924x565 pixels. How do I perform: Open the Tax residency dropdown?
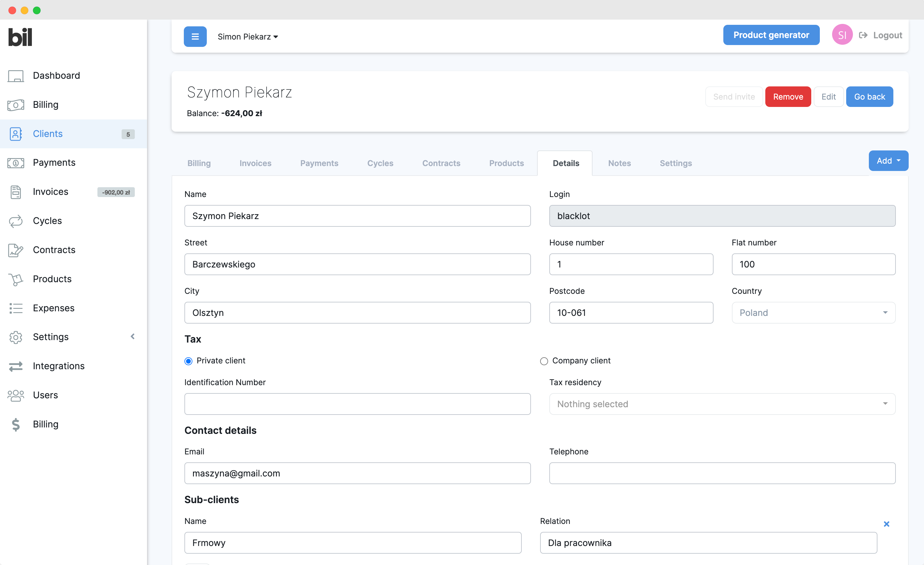tap(722, 404)
